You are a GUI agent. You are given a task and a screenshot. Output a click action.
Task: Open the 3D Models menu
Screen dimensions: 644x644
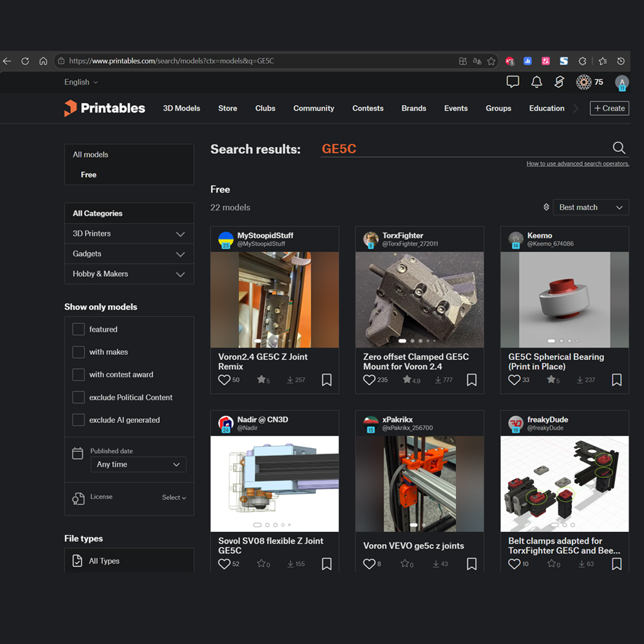tap(182, 108)
